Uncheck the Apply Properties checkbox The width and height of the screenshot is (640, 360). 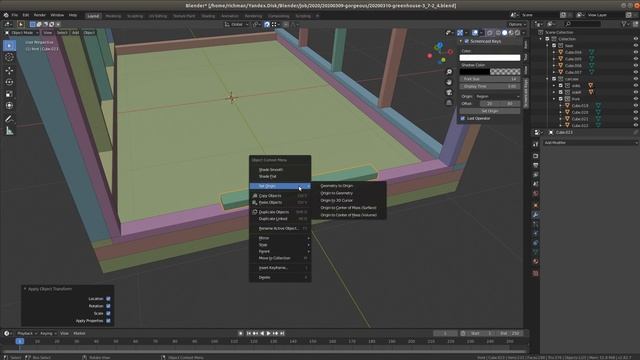(x=108, y=321)
